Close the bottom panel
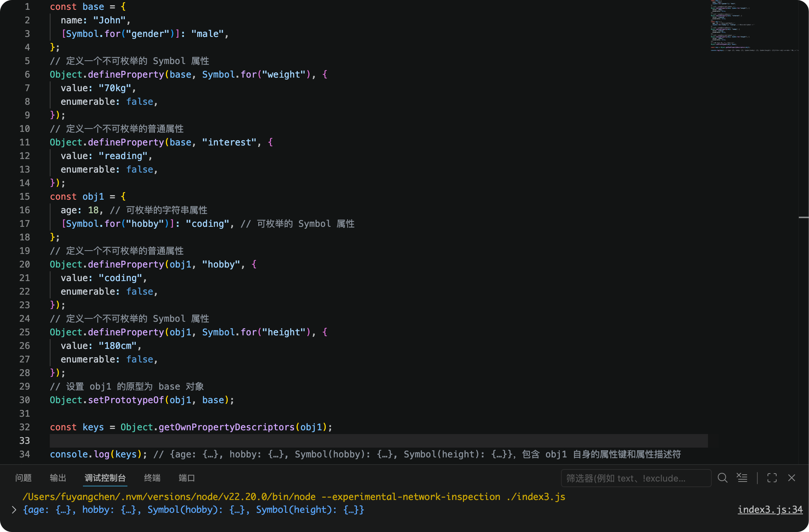 click(x=792, y=478)
